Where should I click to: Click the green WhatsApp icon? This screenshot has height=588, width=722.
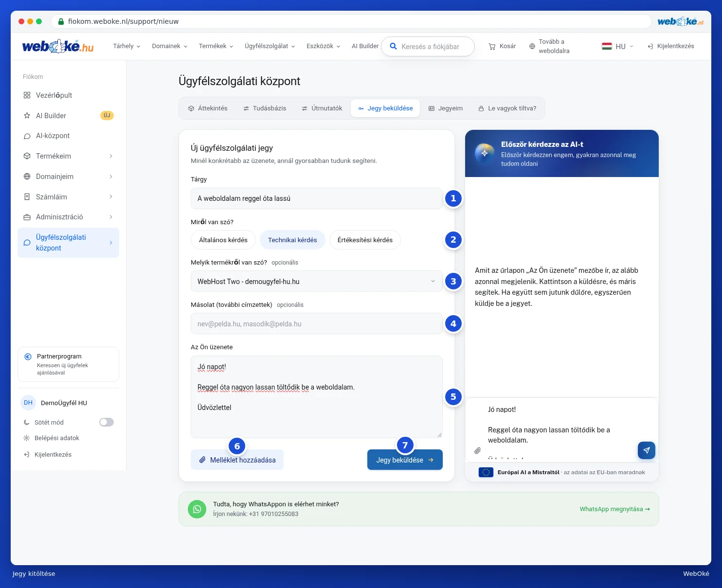click(197, 509)
